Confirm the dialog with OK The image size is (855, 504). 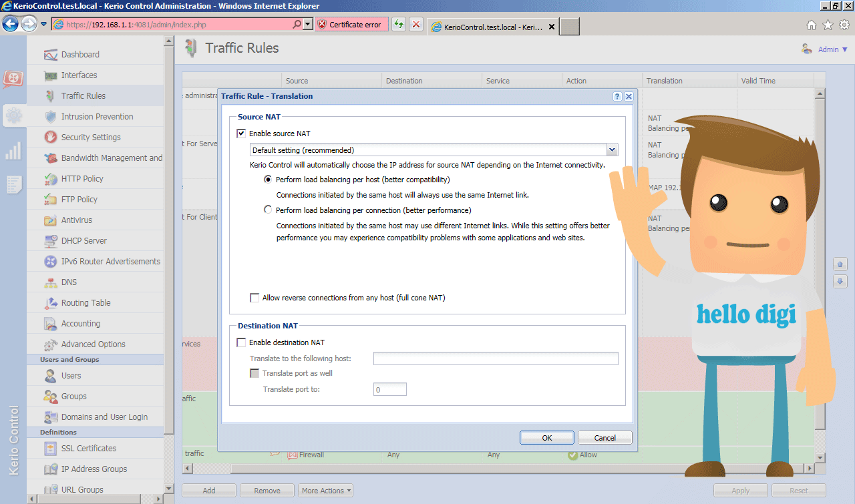547,438
